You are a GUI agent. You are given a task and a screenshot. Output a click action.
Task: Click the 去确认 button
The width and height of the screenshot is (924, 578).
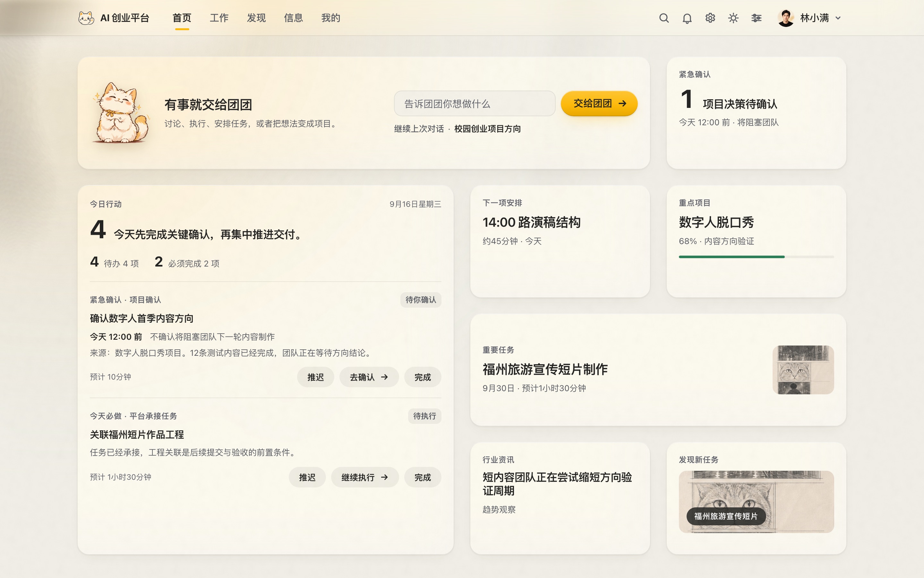coord(369,377)
